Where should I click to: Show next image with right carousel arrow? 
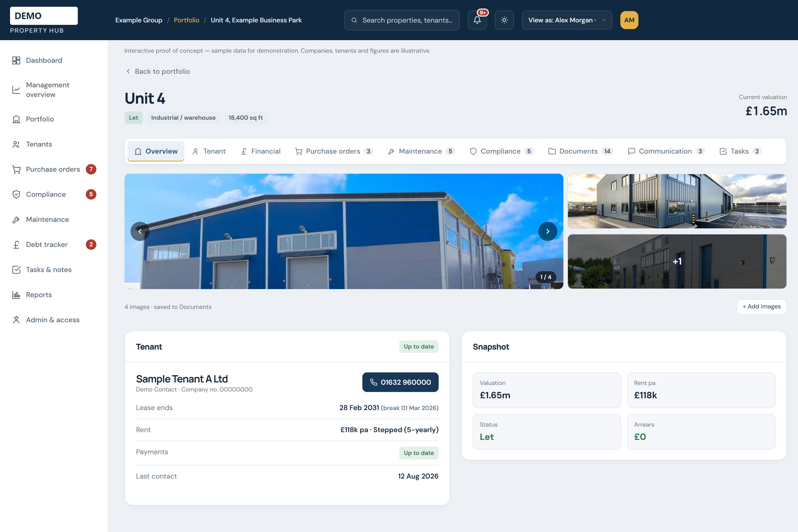point(548,231)
